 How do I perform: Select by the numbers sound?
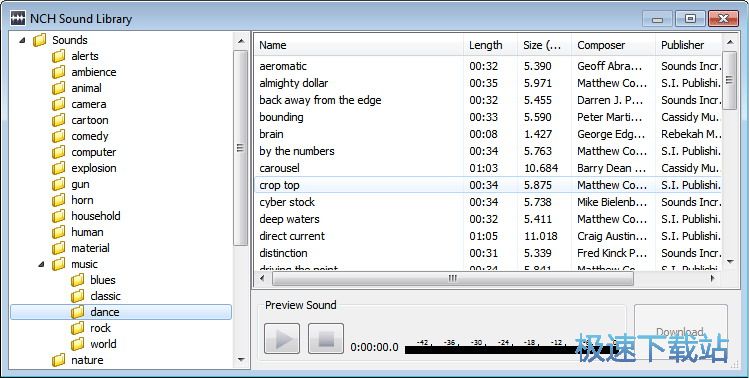tap(488, 151)
